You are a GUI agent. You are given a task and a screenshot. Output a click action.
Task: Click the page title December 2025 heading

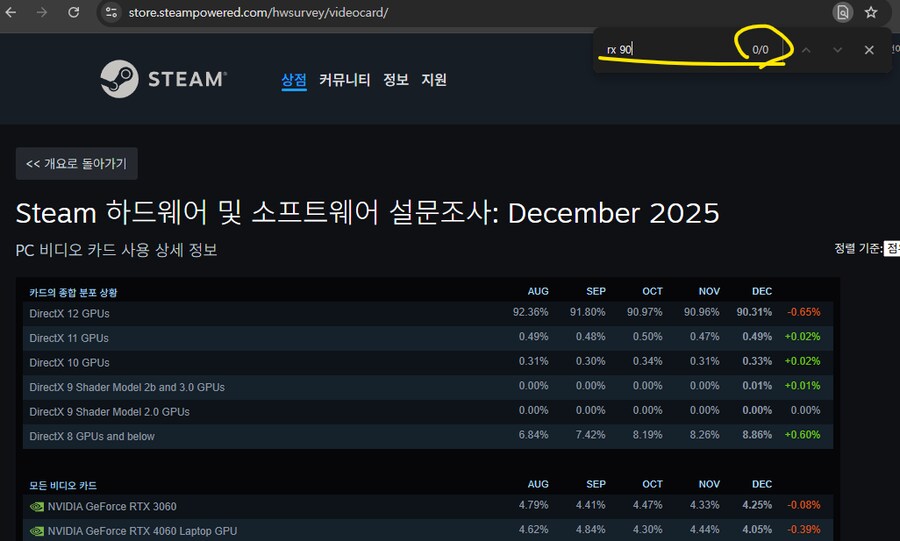[x=367, y=213]
